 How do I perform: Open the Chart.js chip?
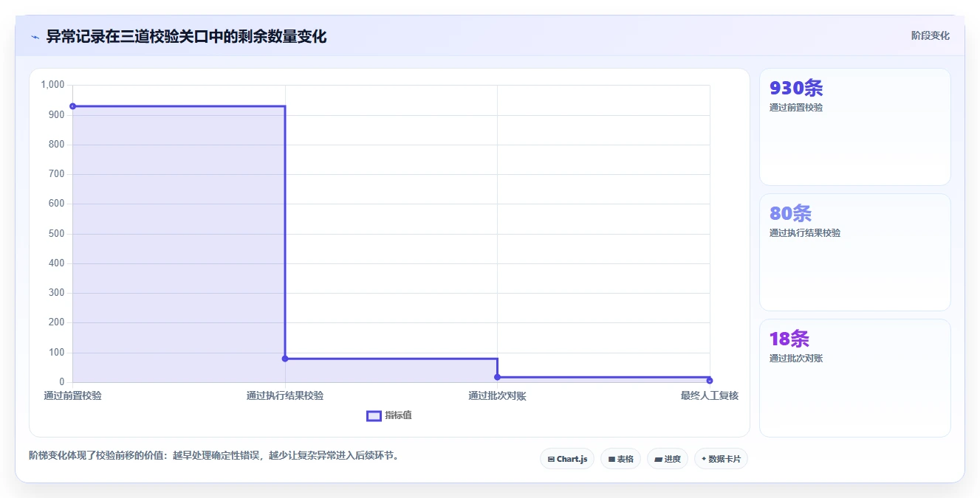coord(567,459)
